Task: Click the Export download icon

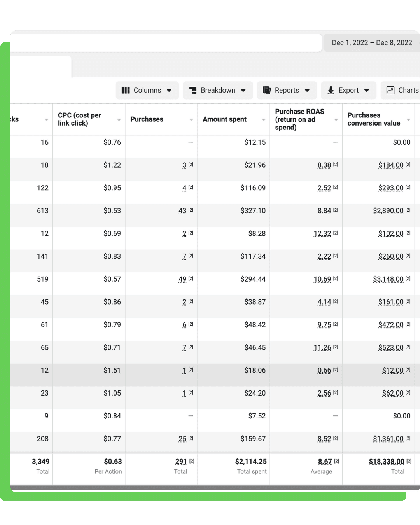Action: 331,90
